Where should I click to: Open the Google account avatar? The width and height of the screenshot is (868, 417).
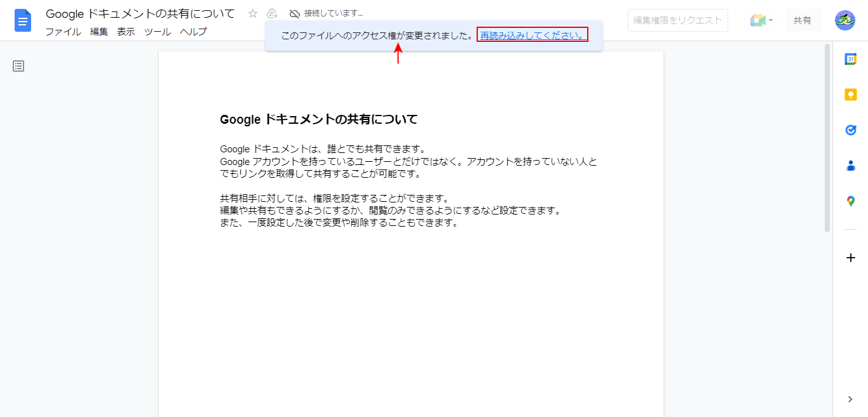pyautogui.click(x=845, y=20)
